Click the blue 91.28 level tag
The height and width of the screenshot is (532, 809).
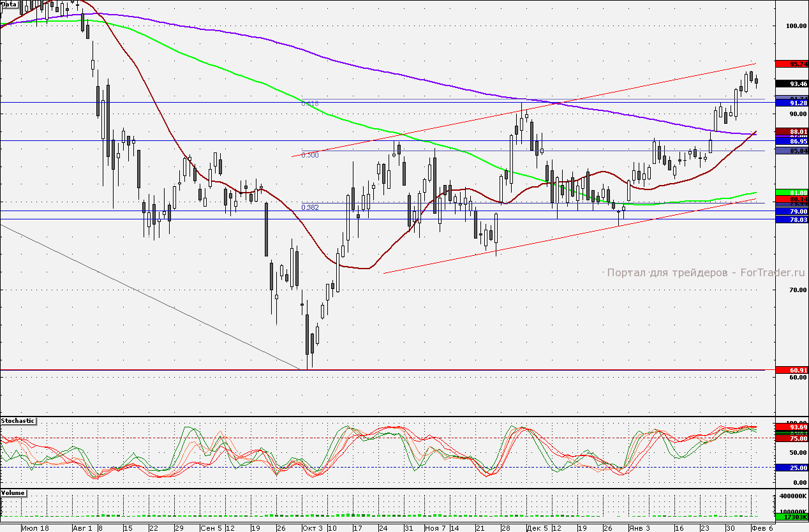[x=791, y=103]
